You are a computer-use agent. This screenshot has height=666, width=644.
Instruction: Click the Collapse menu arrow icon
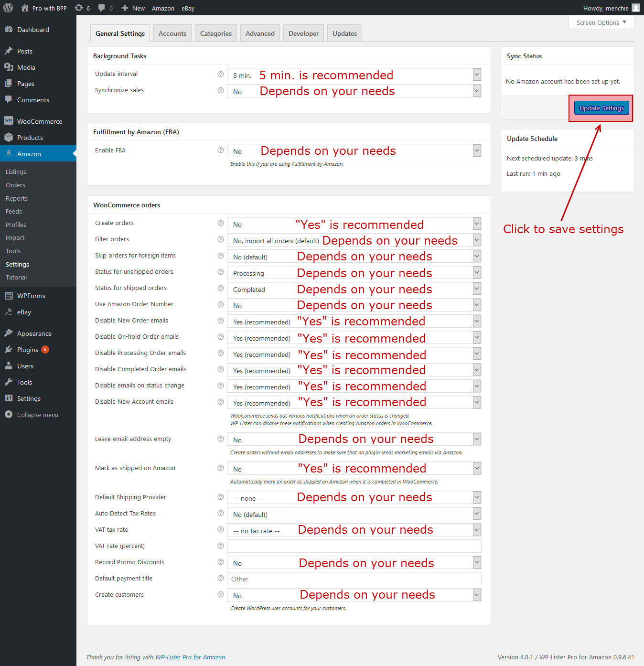tap(9, 414)
